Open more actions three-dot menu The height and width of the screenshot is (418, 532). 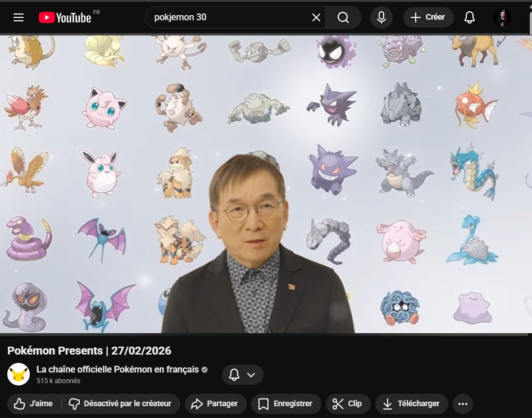coord(463,404)
